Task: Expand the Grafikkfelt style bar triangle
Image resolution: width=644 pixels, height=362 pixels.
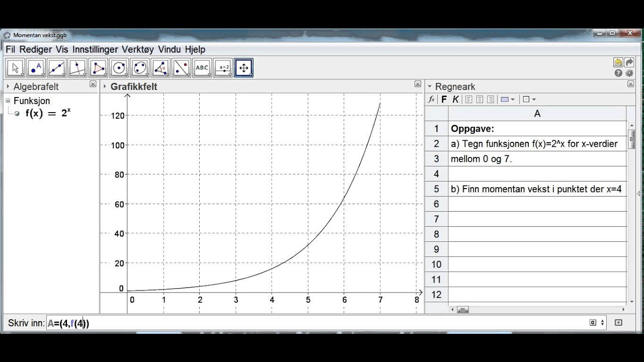Action: pos(105,86)
